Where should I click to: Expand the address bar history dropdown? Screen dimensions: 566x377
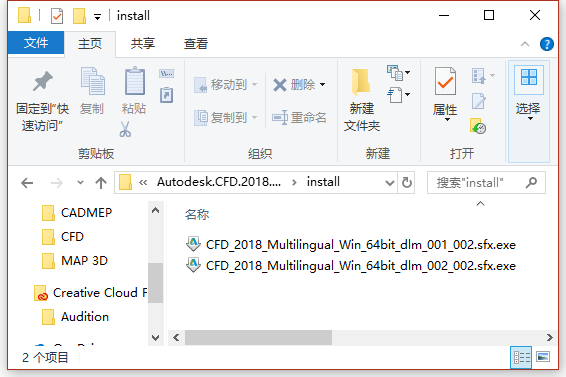click(390, 183)
